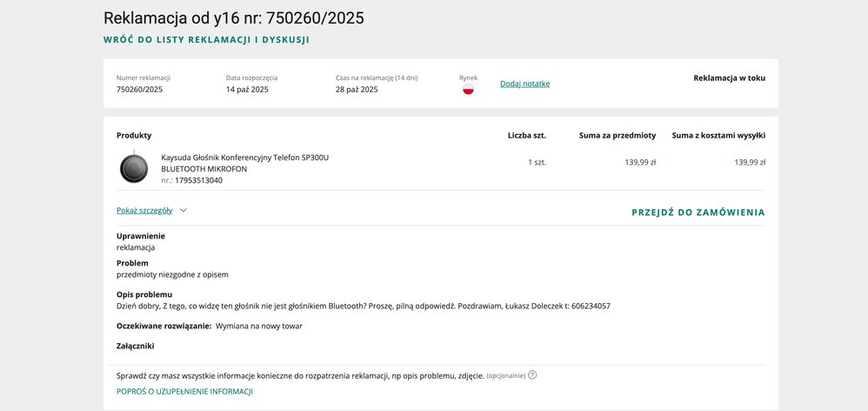Click the Kaysuda Głośnik Konferencyjny product name
The image size is (868, 411).
[244, 158]
